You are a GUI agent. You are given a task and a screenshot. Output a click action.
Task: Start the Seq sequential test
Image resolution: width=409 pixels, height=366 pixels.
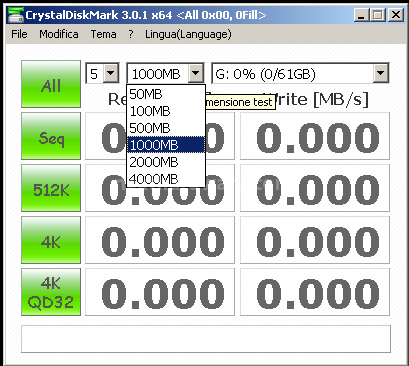click(x=51, y=136)
